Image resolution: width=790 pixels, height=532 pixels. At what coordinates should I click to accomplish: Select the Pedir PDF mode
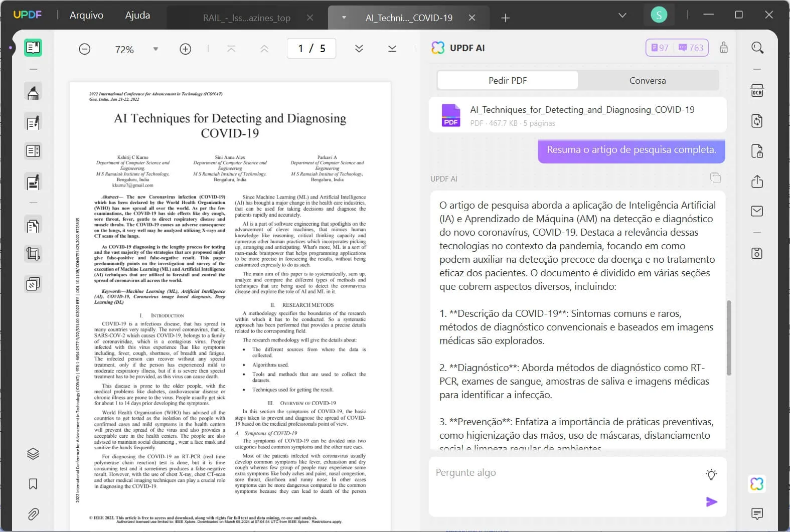508,80
